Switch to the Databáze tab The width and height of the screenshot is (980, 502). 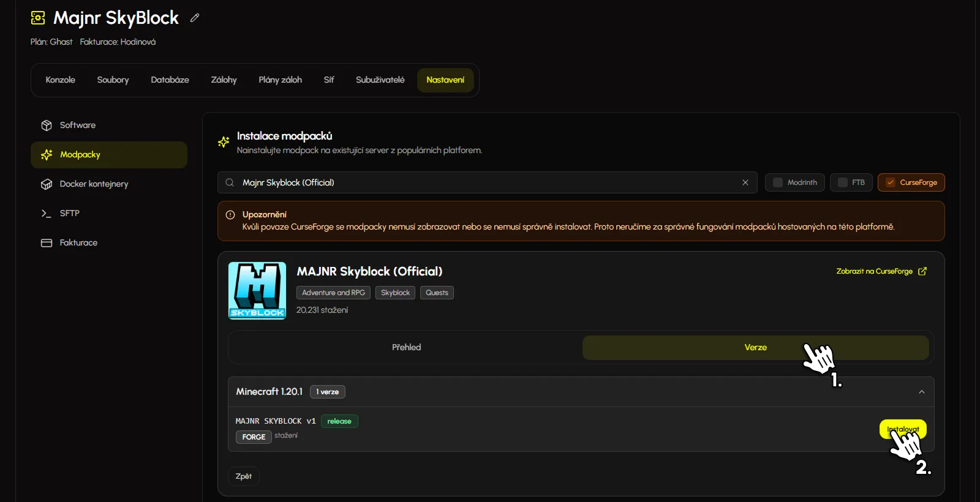click(170, 80)
